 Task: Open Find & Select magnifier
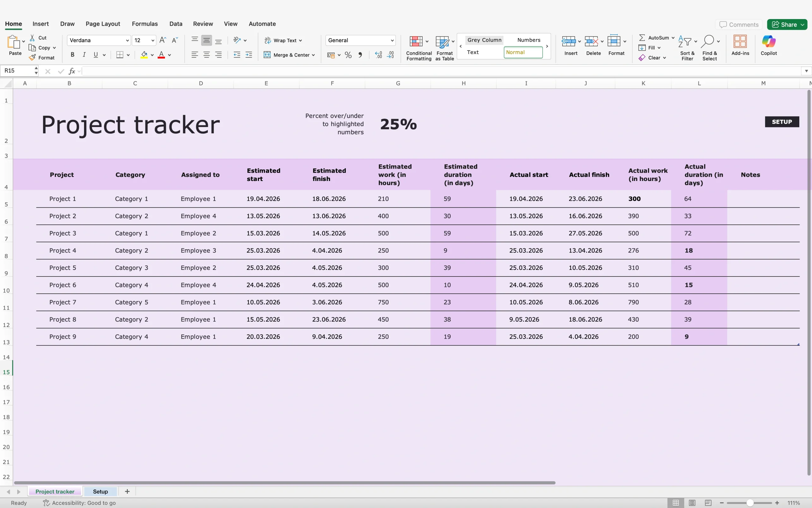tap(710, 48)
